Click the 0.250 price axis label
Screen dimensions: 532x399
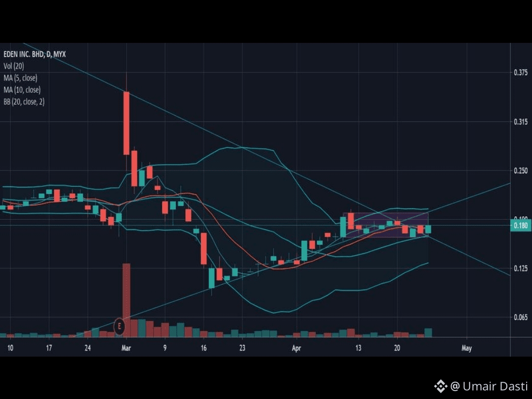pyautogui.click(x=521, y=170)
